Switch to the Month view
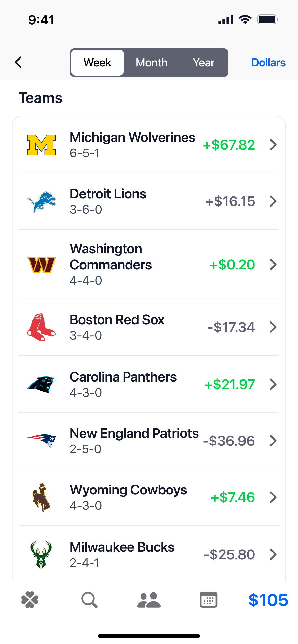Image resolution: width=298 pixels, height=644 pixels. click(x=151, y=63)
